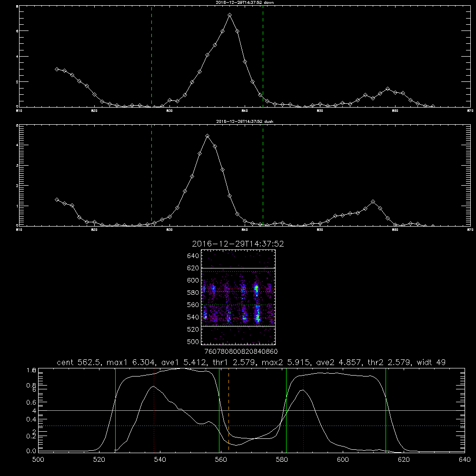The height and width of the screenshot is (476, 476).
Task: Click solid green line near 614 in bottom plot
Action: (386, 410)
